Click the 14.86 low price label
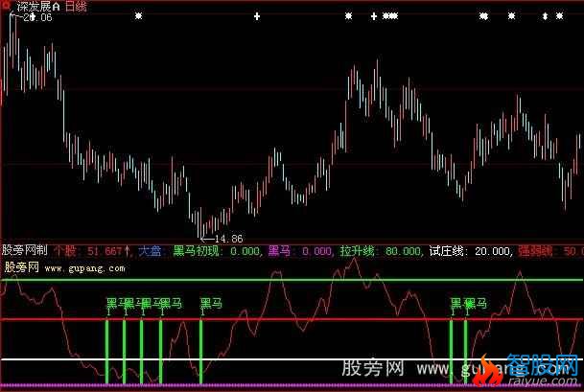Image resolution: width=584 pixels, height=392 pixels. (228, 239)
